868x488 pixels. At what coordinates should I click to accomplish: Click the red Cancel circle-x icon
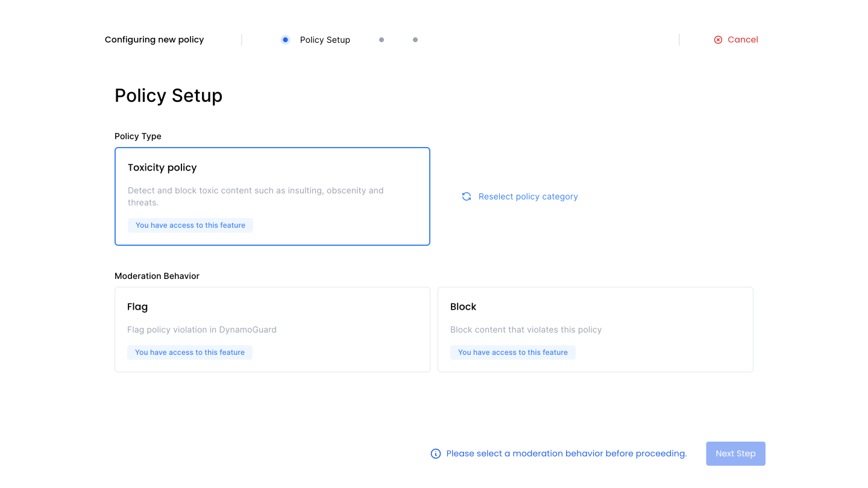point(718,40)
